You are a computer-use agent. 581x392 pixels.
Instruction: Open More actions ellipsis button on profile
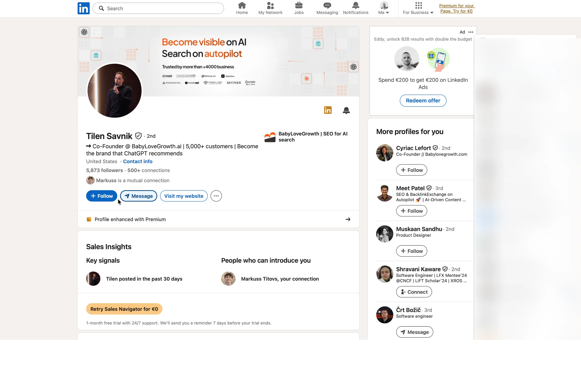coord(216,196)
